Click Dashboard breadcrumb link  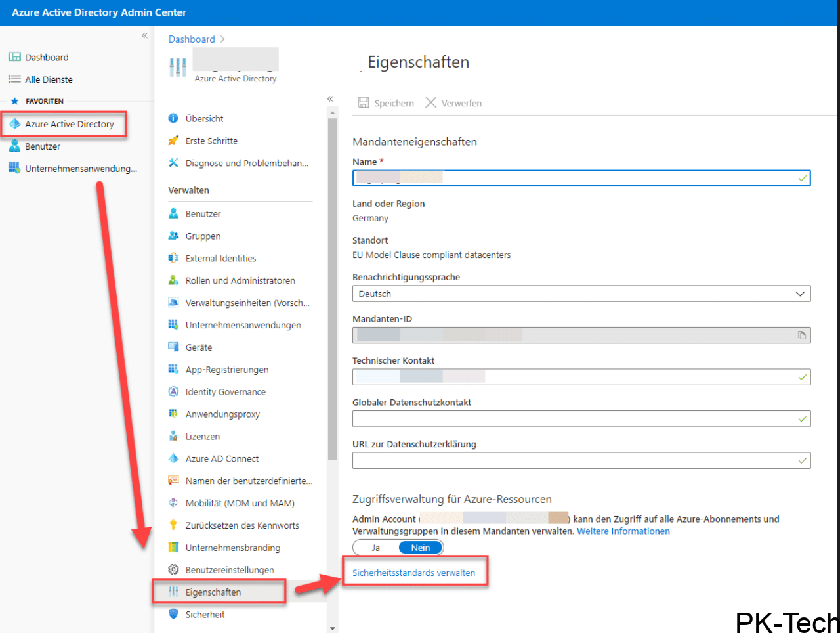pyautogui.click(x=192, y=39)
